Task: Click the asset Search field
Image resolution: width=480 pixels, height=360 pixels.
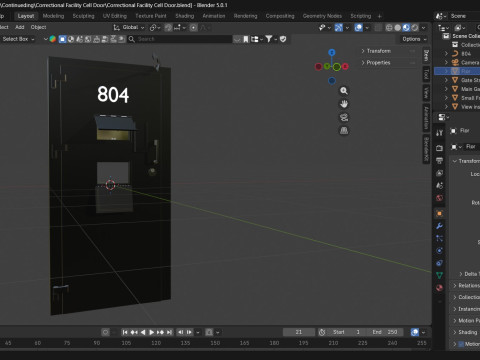Action: pyautogui.click(x=180, y=39)
